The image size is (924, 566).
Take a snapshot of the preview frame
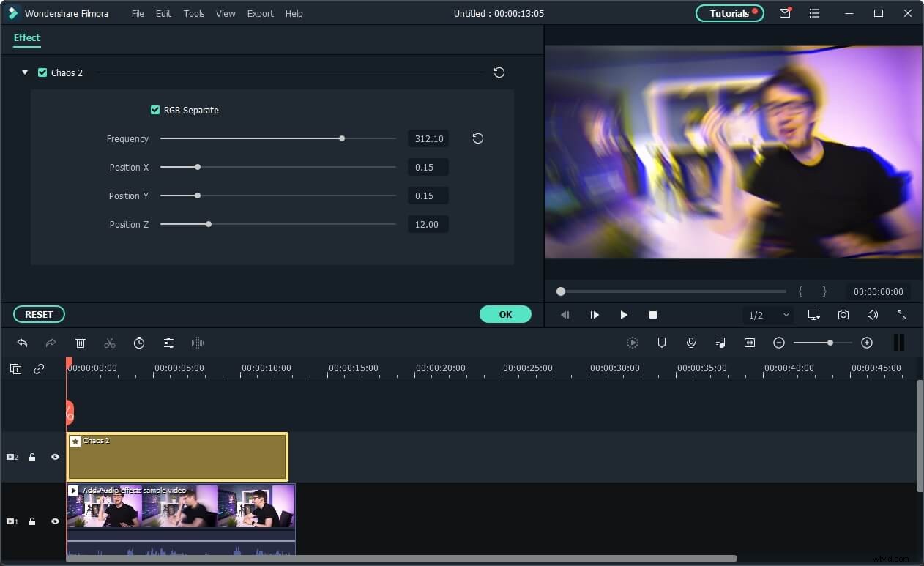coord(843,314)
